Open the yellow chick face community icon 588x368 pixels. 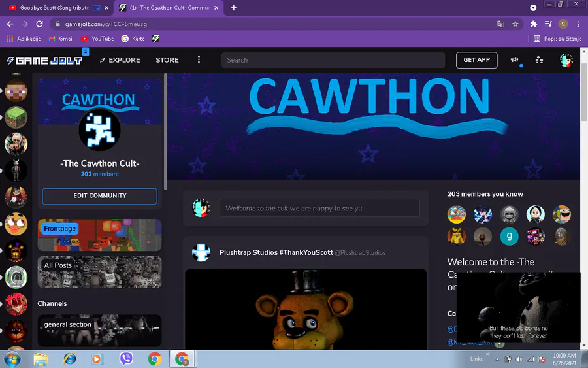16,224
